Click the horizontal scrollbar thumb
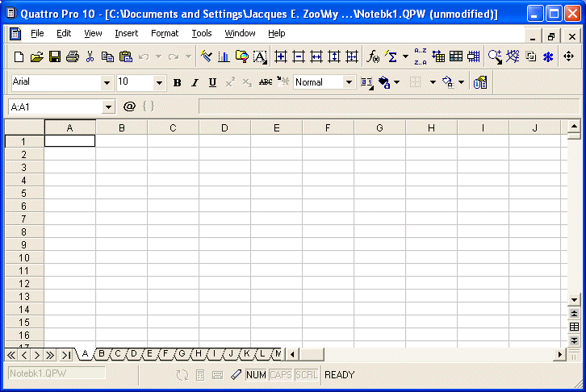This screenshot has height=392, width=586. (x=312, y=354)
